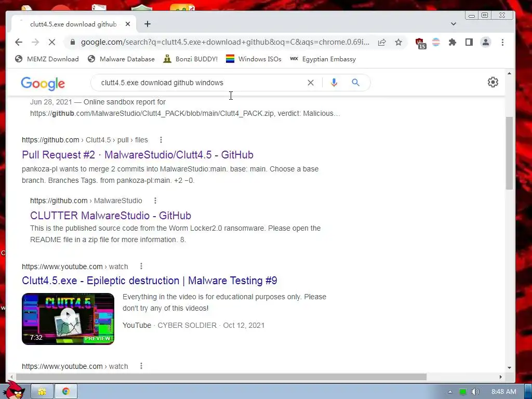Open the Extensions puzzle piece menu
The width and height of the screenshot is (532, 399).
[453, 42]
